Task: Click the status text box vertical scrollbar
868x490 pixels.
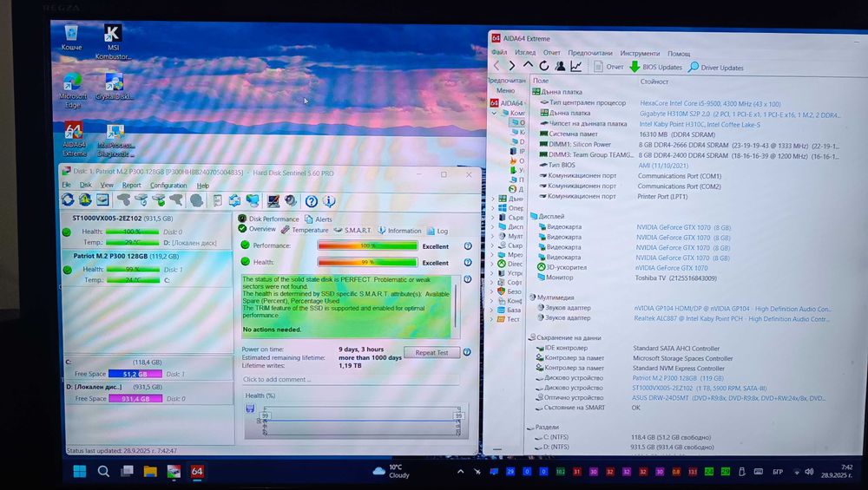Action: tap(457, 306)
